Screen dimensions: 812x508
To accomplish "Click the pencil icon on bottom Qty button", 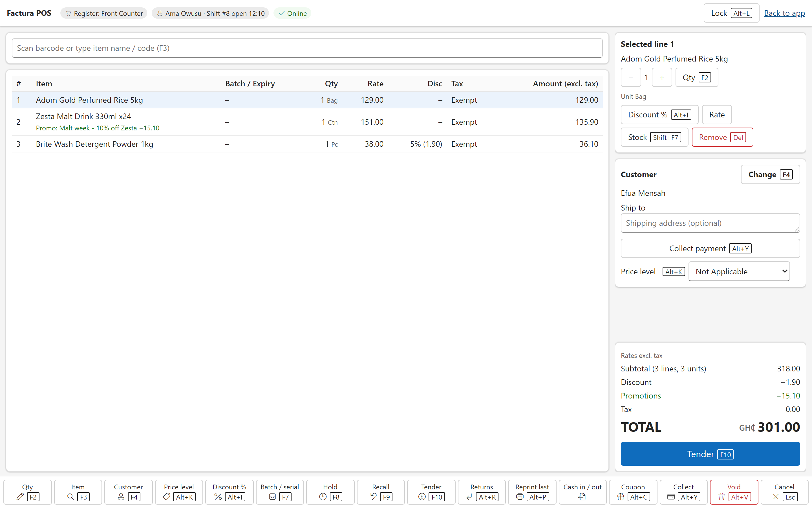I will pyautogui.click(x=20, y=497).
